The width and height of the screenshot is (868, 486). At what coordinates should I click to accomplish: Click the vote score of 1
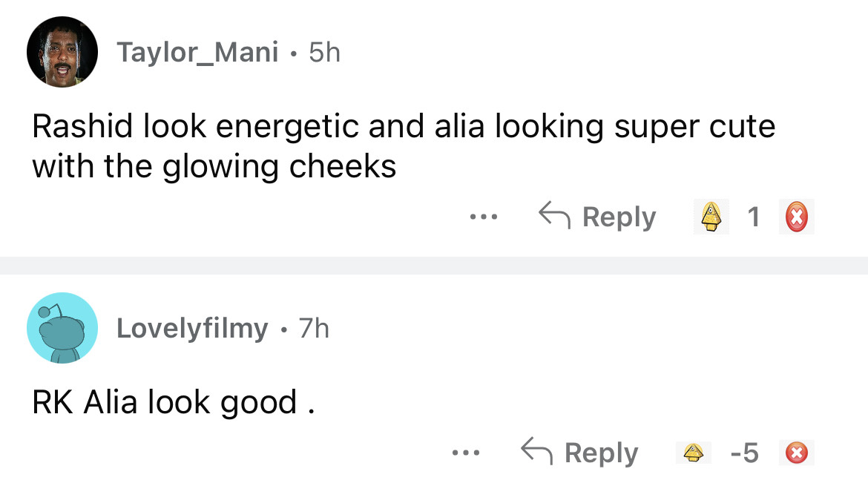coord(754,217)
